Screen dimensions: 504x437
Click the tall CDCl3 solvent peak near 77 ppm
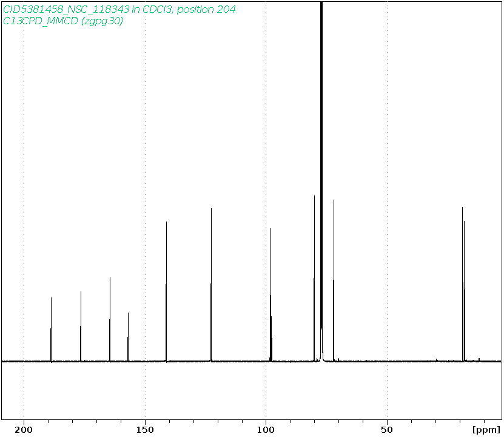(321, 181)
